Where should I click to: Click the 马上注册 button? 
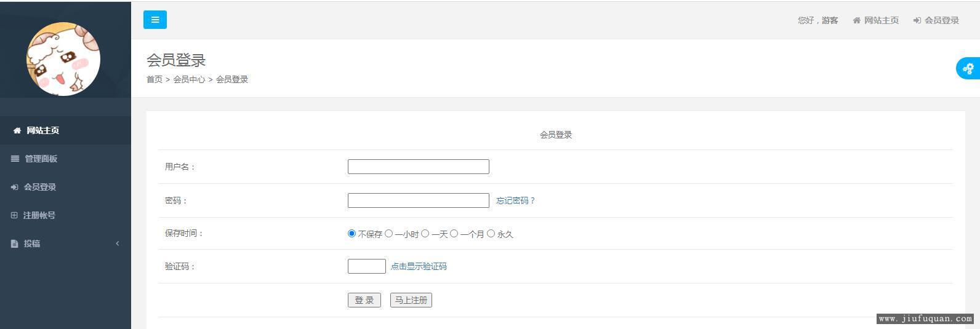[x=411, y=300]
